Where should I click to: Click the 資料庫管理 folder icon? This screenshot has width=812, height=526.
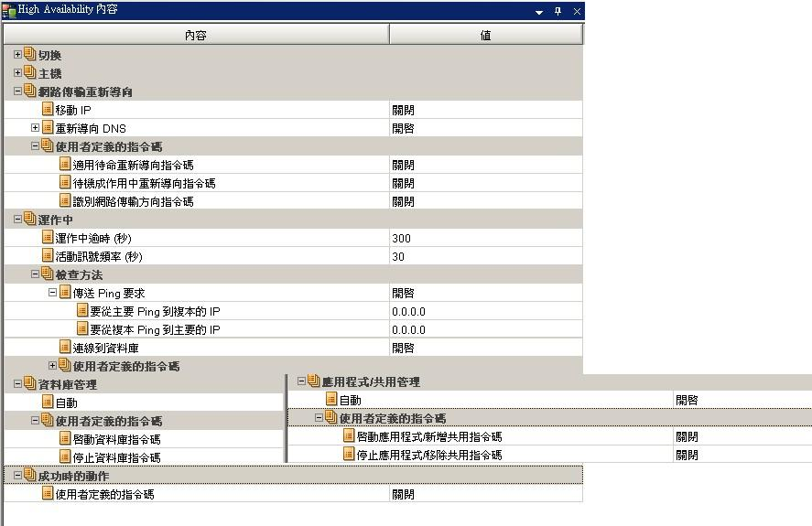(x=30, y=383)
